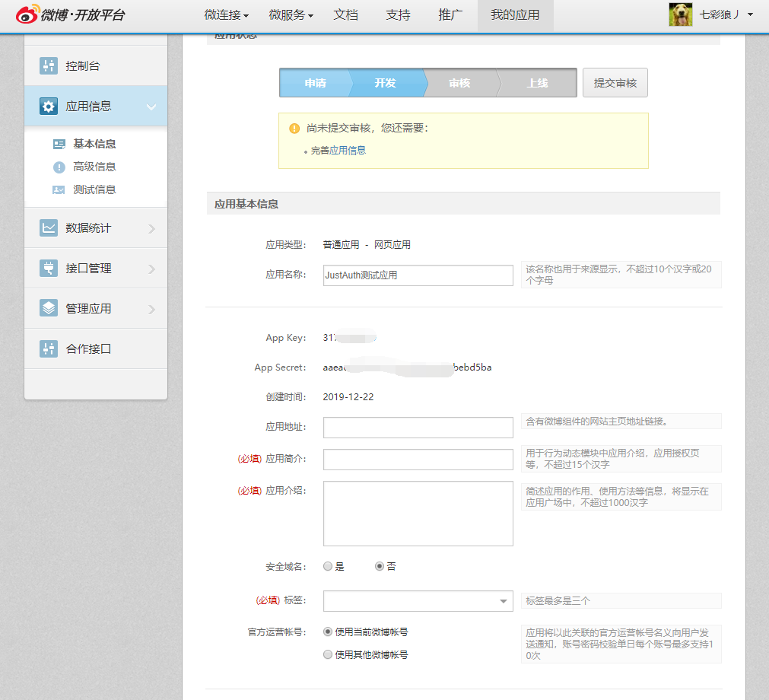Open the 支持 menu item

(399, 15)
